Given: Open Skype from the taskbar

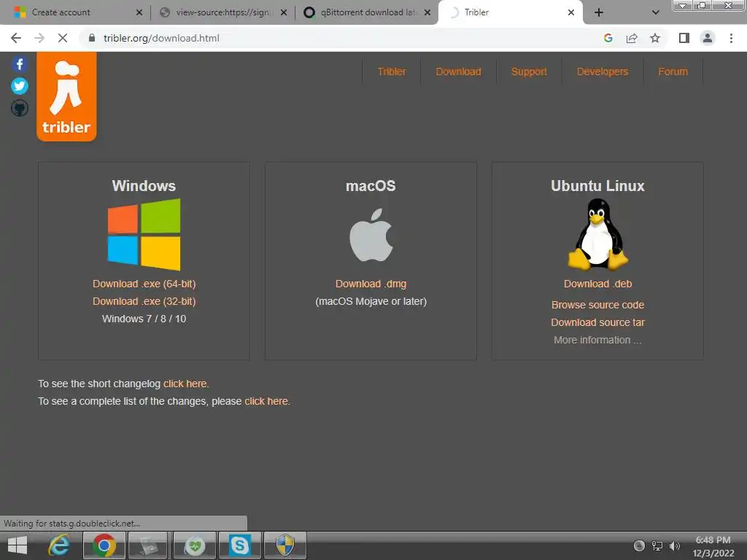Looking at the screenshot, I should click(239, 545).
